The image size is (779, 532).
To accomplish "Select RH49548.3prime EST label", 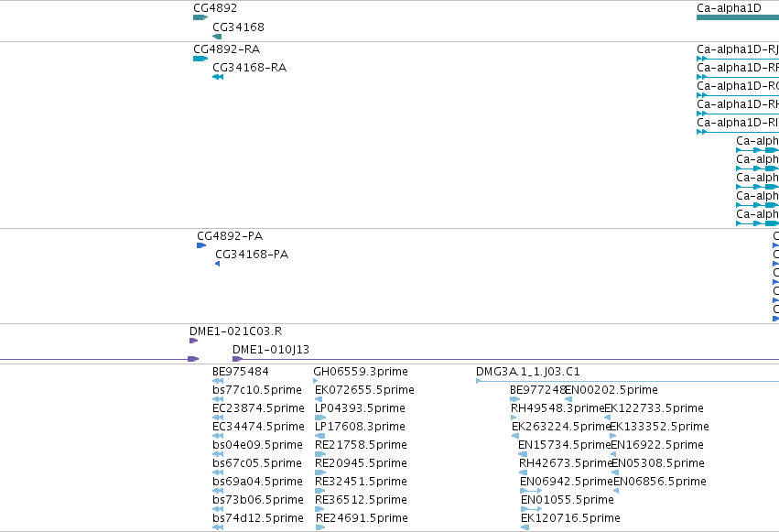I will pyautogui.click(x=557, y=407).
